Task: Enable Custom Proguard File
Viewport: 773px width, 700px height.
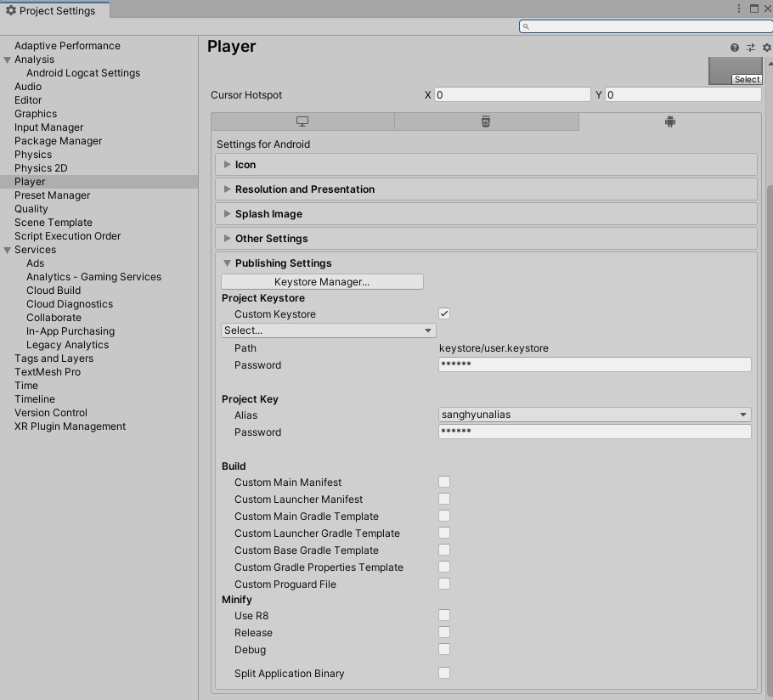Action: [x=444, y=584]
